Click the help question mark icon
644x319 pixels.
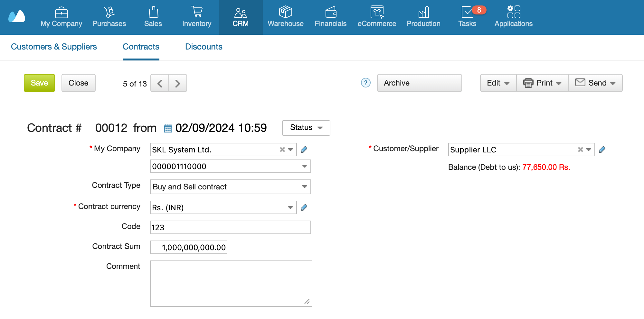pyautogui.click(x=365, y=83)
